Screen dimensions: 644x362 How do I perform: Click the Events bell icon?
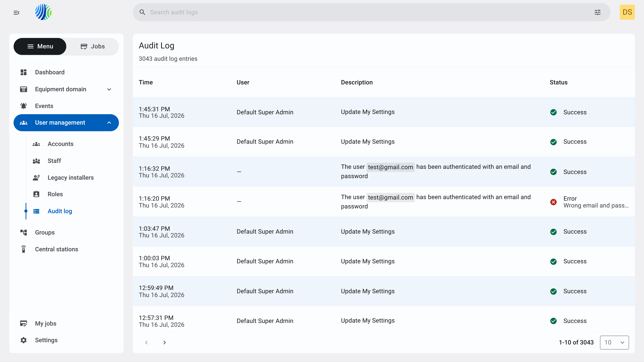coord(23,106)
